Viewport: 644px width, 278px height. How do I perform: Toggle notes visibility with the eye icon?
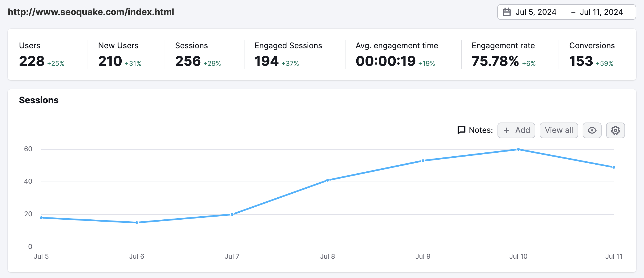(x=592, y=130)
